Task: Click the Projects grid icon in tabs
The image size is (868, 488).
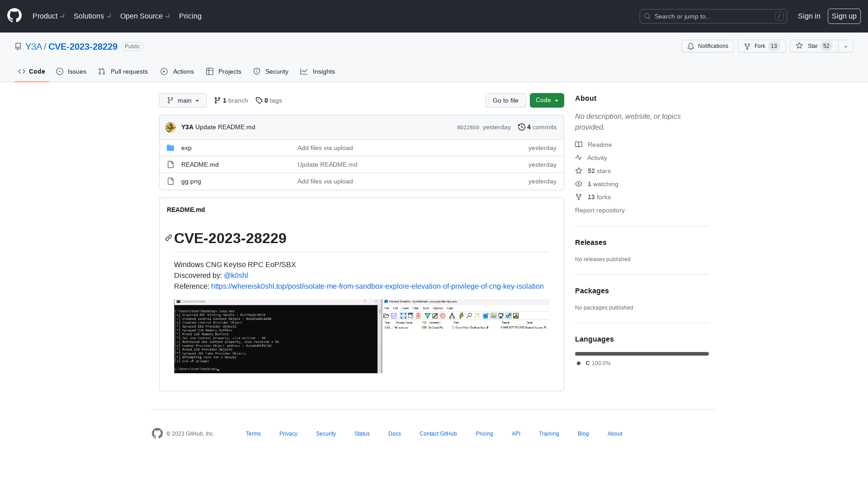Action: [x=210, y=71]
